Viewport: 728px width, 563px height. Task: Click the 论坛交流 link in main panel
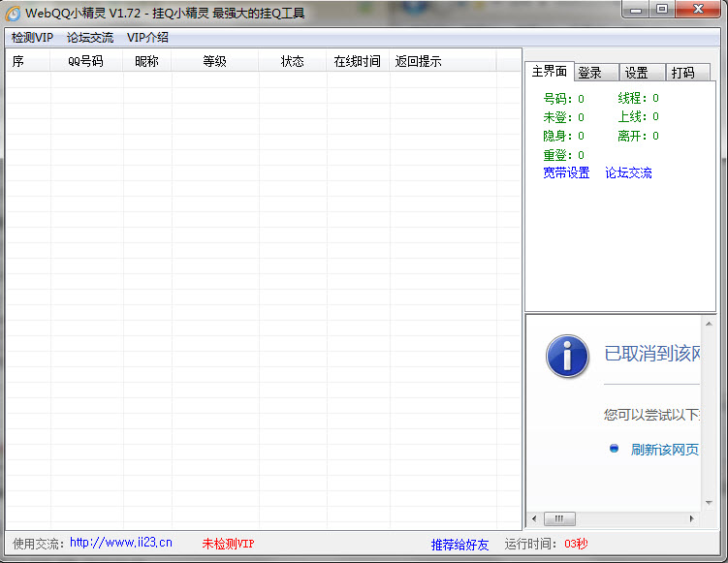(628, 173)
